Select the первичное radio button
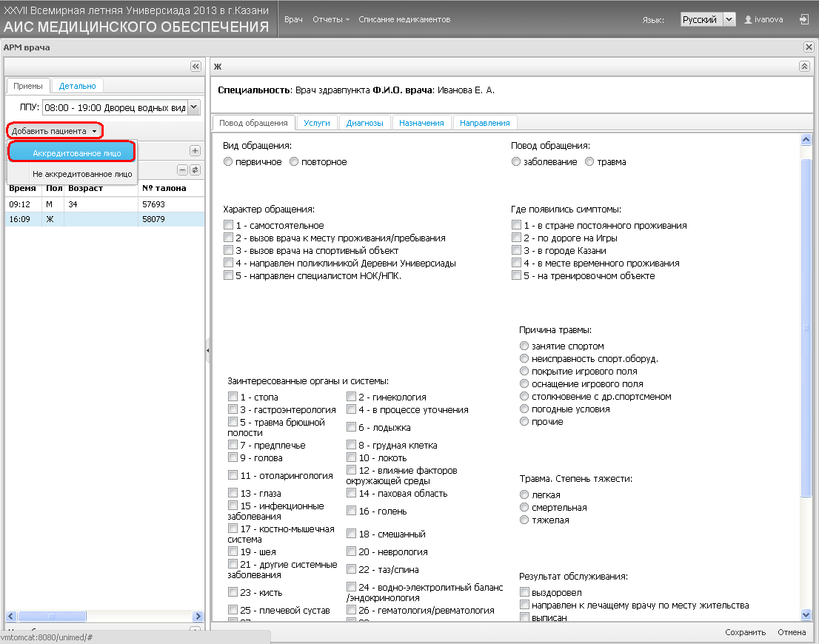The image size is (819, 644). [x=228, y=162]
